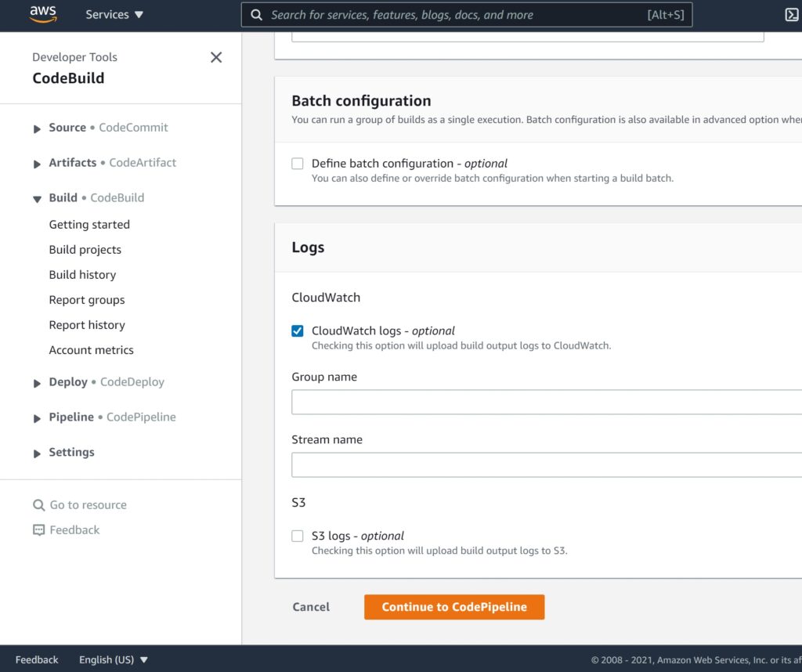Check Define batch configuration option
This screenshot has width=802, height=672.
[x=298, y=163]
